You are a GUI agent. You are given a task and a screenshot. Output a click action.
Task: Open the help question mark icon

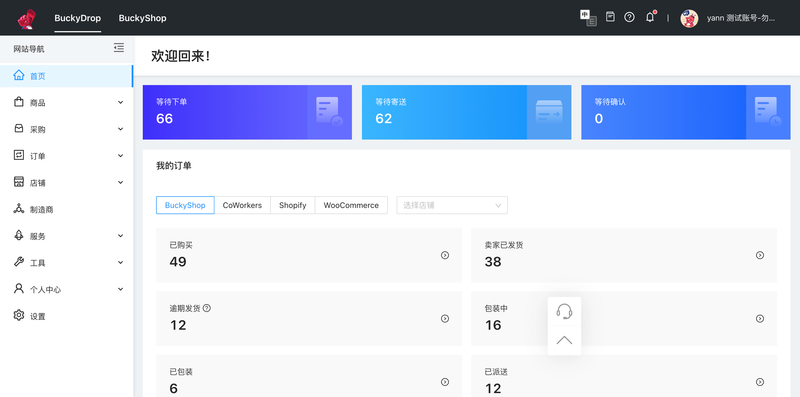coord(630,17)
